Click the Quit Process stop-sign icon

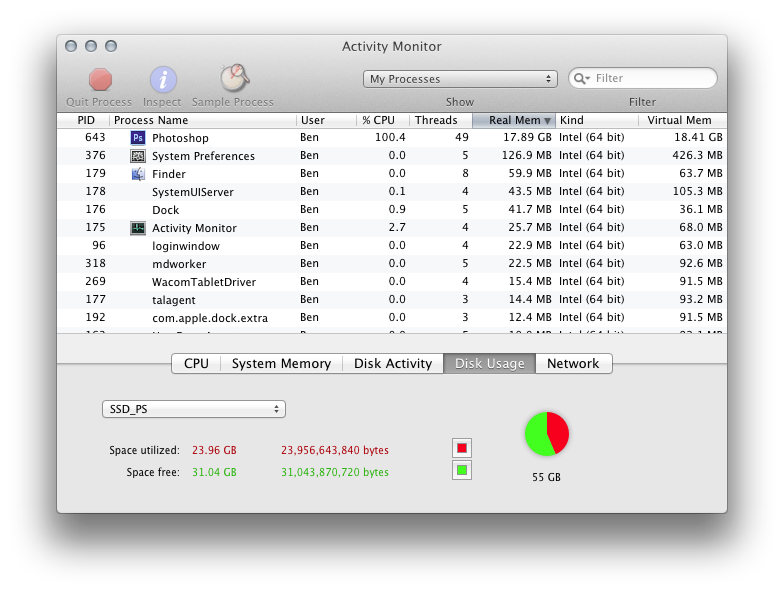[100, 80]
